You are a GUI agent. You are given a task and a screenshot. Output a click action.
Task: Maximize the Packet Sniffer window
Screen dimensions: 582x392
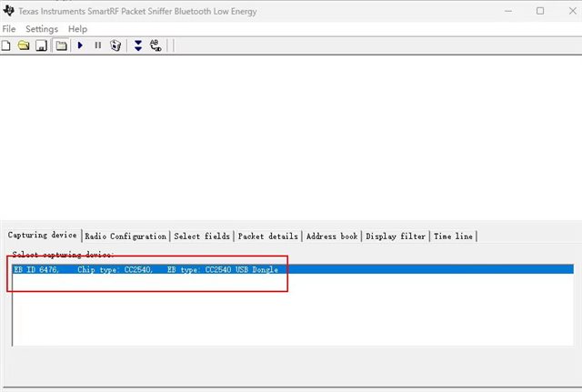540,11
